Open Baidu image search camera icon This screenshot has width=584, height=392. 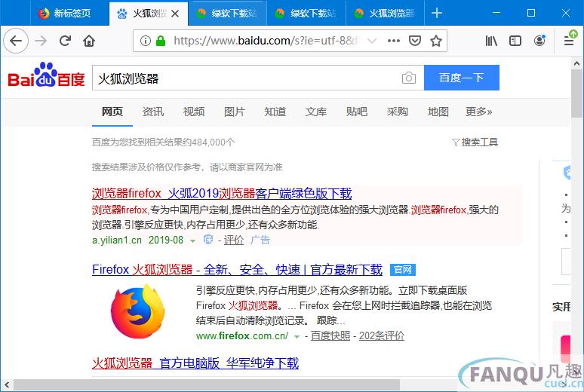pyautogui.click(x=409, y=78)
